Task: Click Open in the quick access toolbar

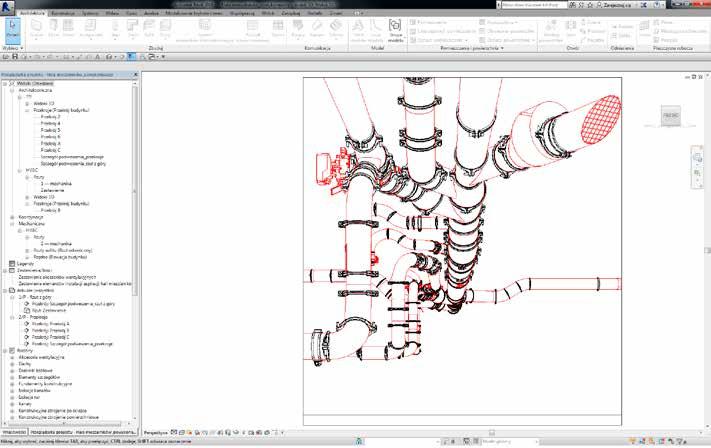Action: 6,57
